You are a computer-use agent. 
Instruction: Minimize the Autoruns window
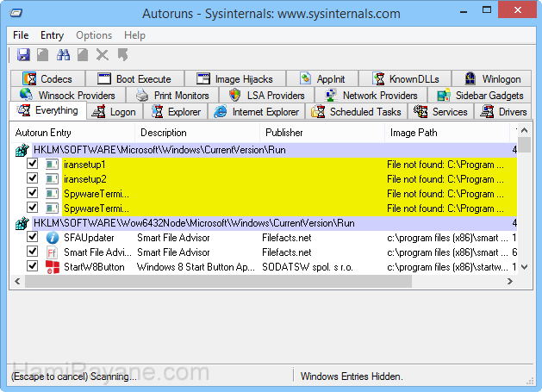coord(464,10)
